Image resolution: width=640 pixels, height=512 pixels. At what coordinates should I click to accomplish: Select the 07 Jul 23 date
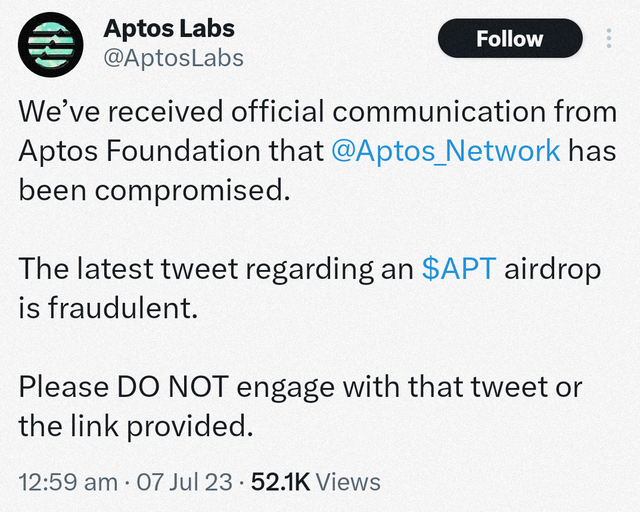[x=184, y=482]
